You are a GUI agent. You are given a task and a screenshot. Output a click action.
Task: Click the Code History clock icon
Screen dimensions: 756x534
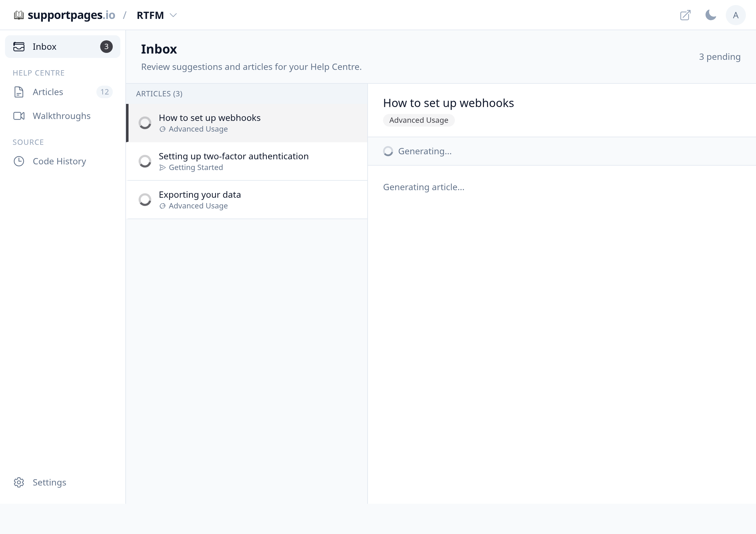(x=19, y=161)
